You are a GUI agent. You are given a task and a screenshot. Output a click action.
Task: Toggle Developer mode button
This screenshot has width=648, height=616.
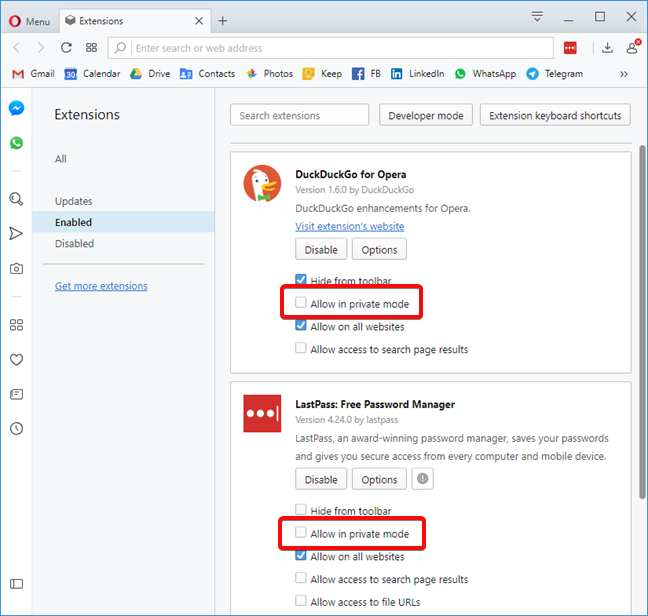pos(426,115)
